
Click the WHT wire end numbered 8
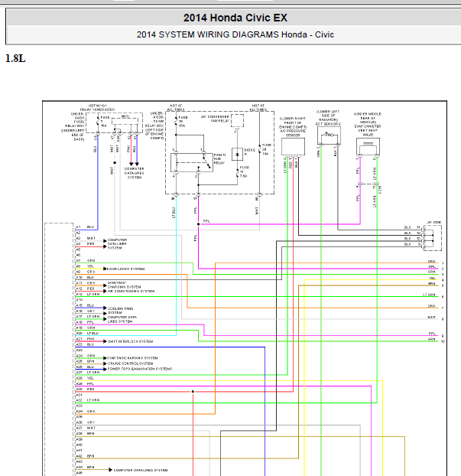point(436,318)
